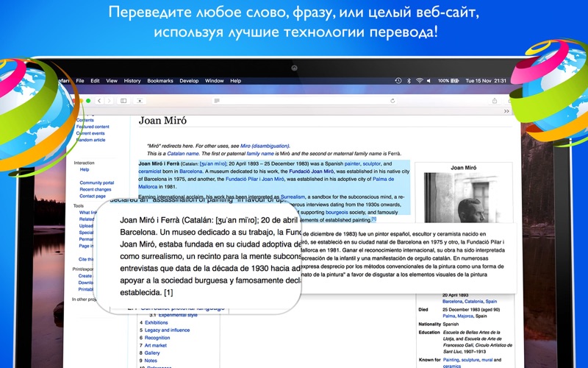Open the History menu
The image size is (588, 368).
coord(132,81)
